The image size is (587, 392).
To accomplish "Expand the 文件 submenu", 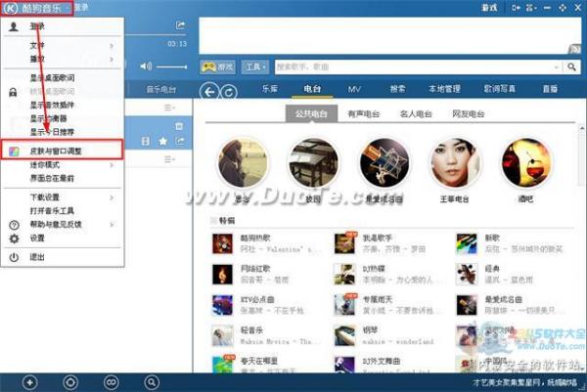I will click(63, 46).
